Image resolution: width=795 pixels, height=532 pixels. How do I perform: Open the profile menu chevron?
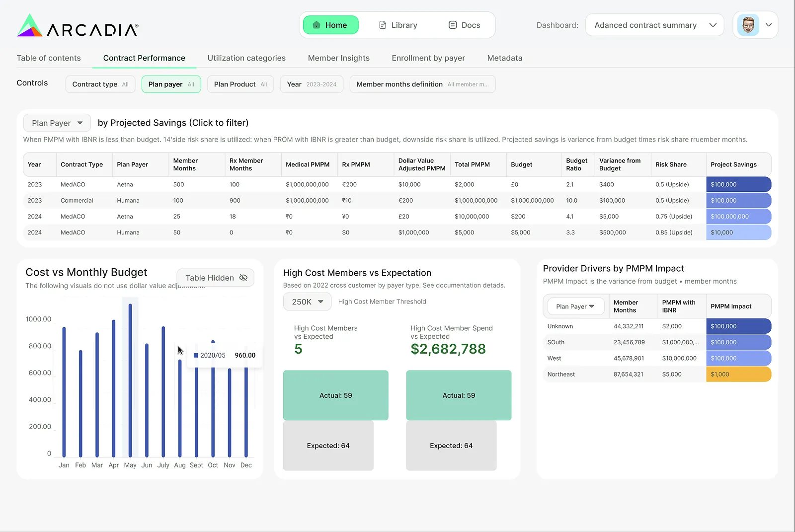tap(769, 25)
